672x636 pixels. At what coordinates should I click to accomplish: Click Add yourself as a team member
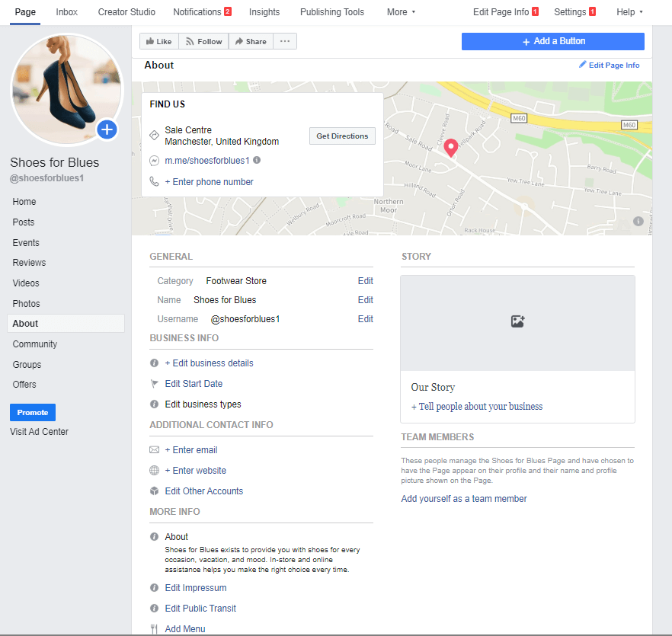click(464, 498)
